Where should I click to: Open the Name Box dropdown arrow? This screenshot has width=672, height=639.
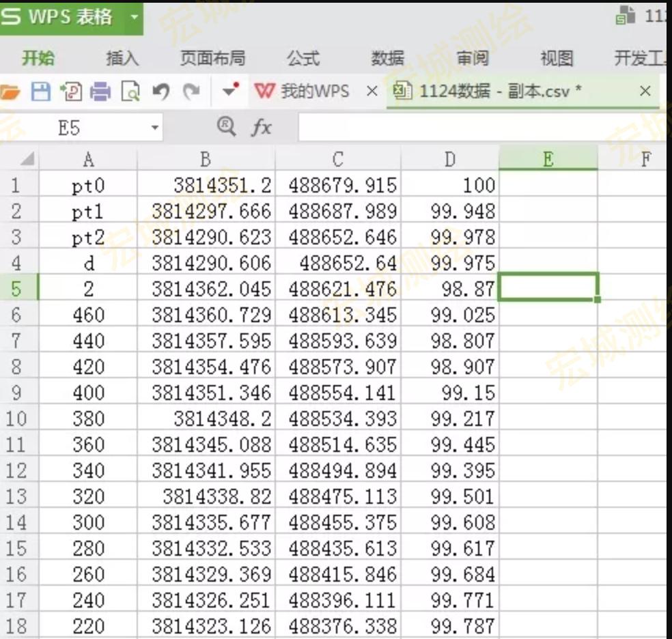click(155, 128)
